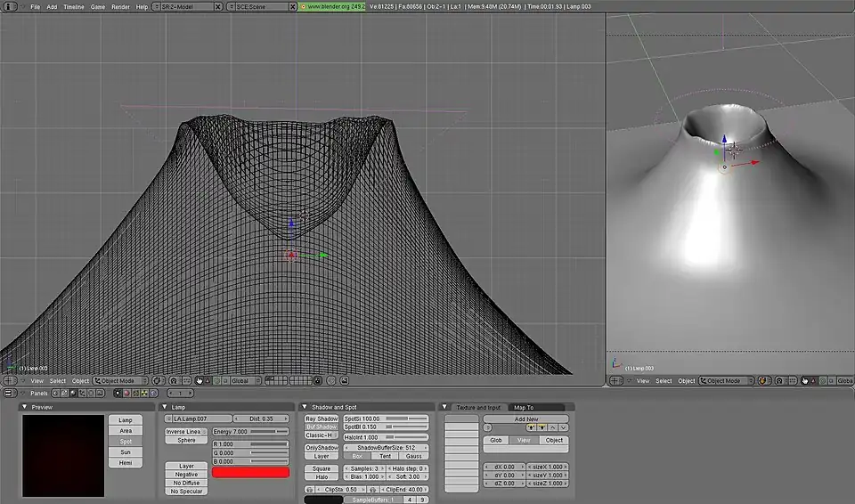Click the www.blender.org link icon in header
This screenshot has width=855, height=504.
(x=302, y=6)
